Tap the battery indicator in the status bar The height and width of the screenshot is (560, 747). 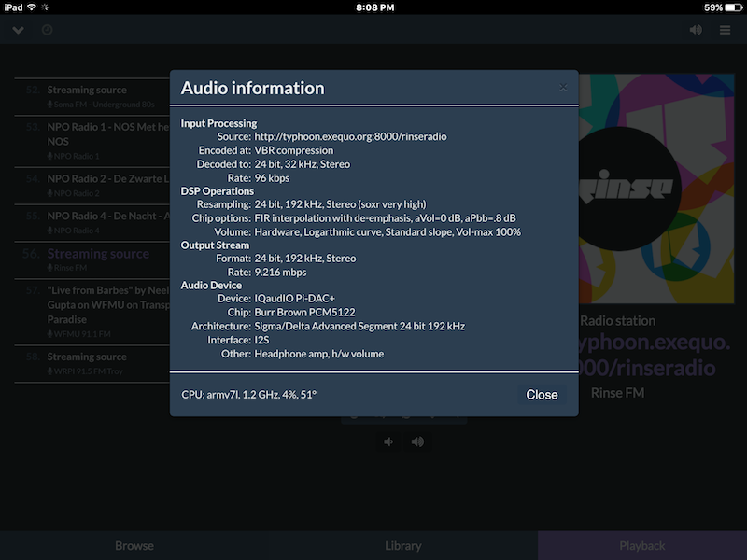(733, 7)
